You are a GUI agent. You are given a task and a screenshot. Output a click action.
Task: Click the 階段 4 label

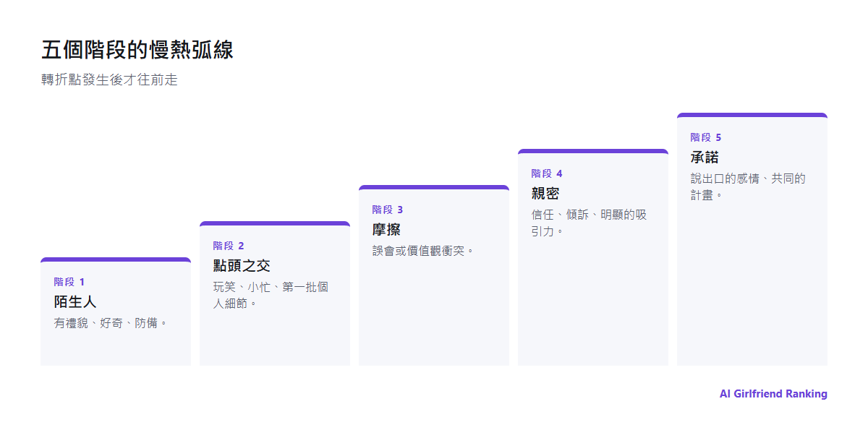click(547, 173)
